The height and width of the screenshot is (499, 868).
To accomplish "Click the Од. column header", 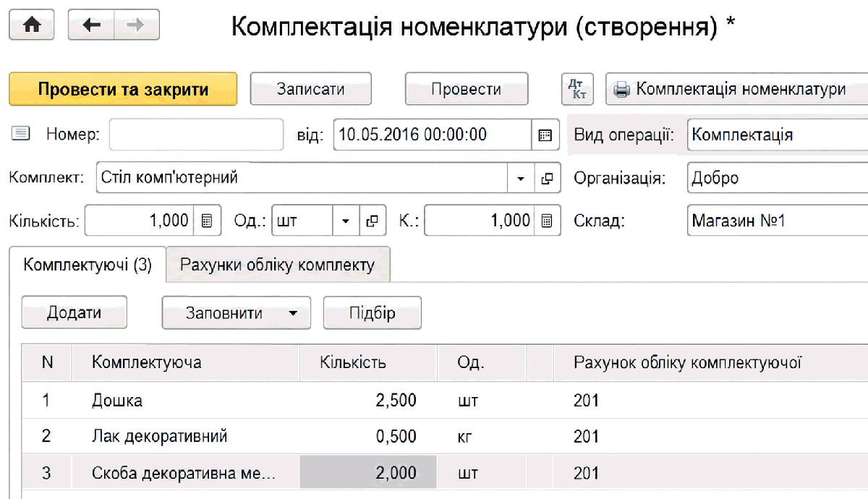I will [482, 362].
